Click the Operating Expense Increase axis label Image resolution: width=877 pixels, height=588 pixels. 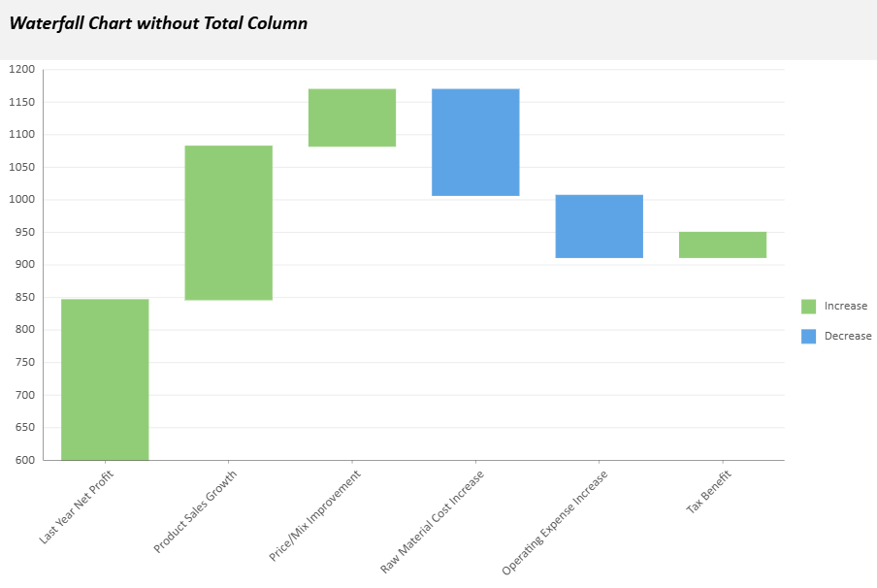[x=555, y=522]
